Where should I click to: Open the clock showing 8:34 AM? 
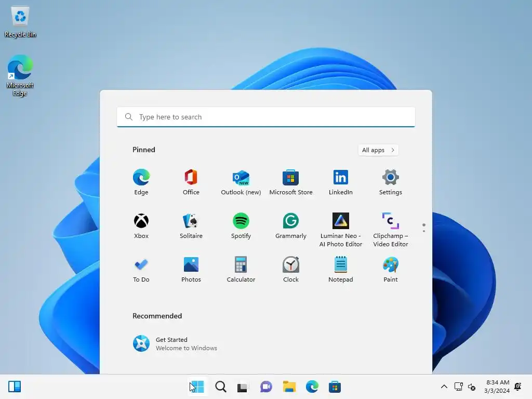click(497, 387)
